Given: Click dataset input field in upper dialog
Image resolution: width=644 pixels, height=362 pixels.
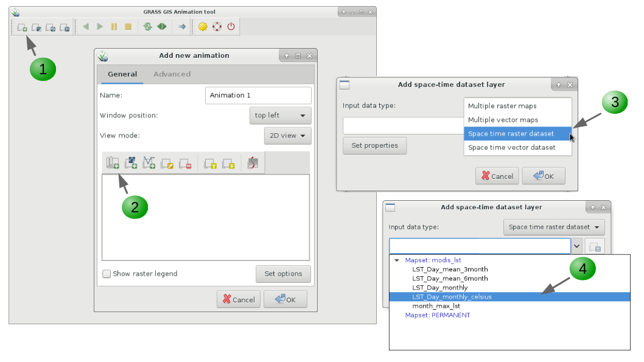Looking at the screenshot, I should (x=404, y=125).
